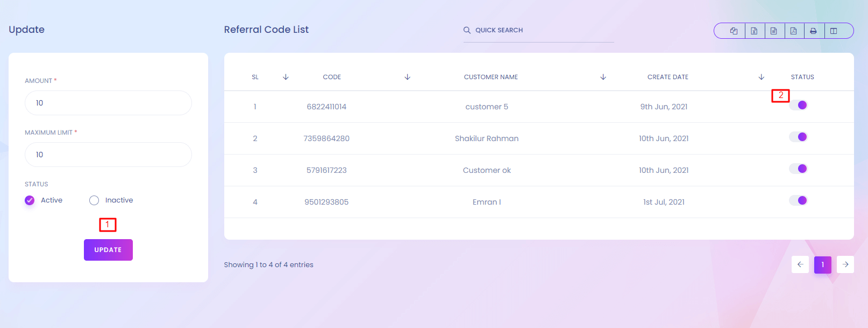Image resolution: width=868 pixels, height=328 pixels.
Task: Select page 1 in pagination
Action: (x=822, y=264)
